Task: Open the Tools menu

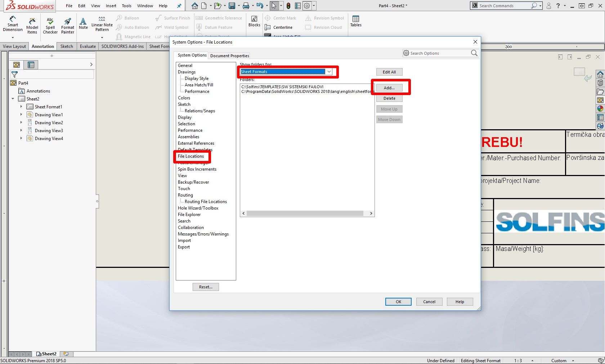Action: coord(126,6)
